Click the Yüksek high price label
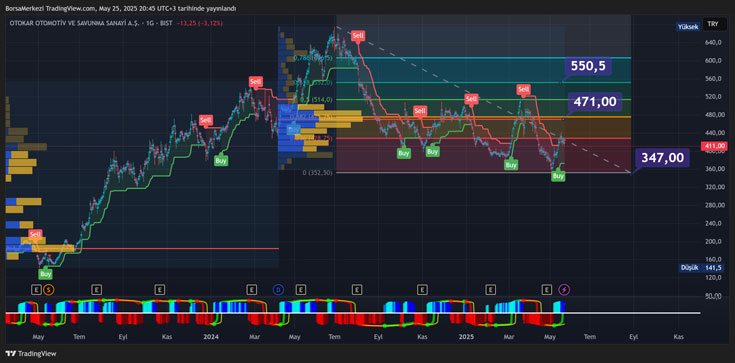The image size is (735, 363). tap(688, 27)
